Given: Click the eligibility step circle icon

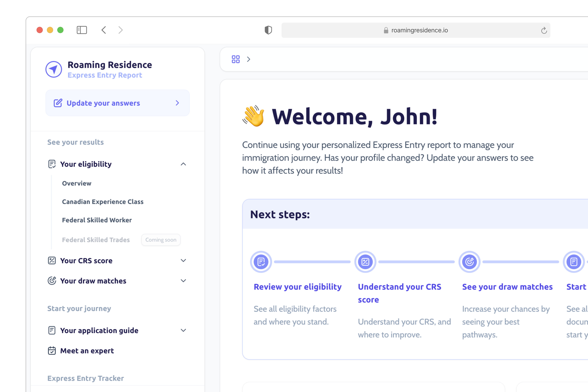Looking at the screenshot, I should click(261, 262).
